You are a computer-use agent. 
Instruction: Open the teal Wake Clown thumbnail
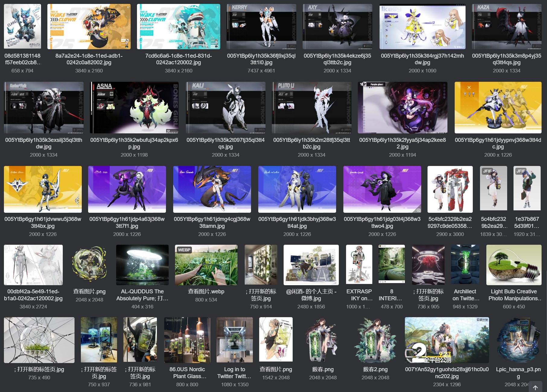pyautogui.click(x=179, y=27)
